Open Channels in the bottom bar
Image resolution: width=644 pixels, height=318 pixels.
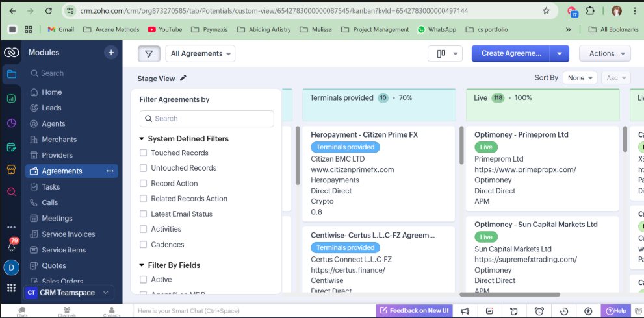(x=66, y=312)
